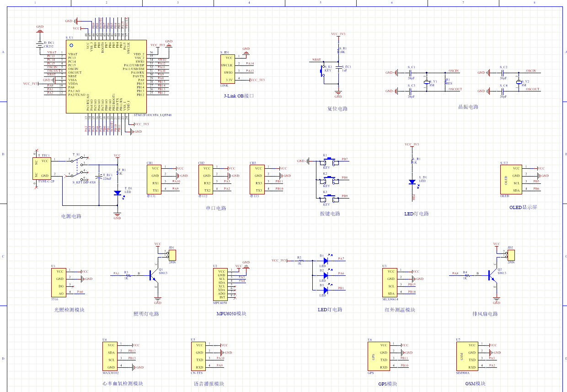The width and height of the screenshot is (567, 392).
Task: Select transistor Q2 in fan circuit
Action: 493,275
